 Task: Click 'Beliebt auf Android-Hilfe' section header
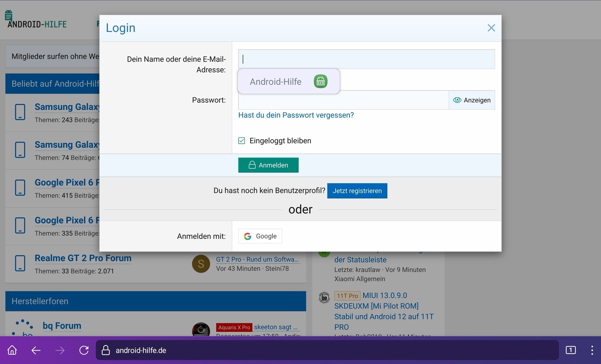(x=52, y=84)
